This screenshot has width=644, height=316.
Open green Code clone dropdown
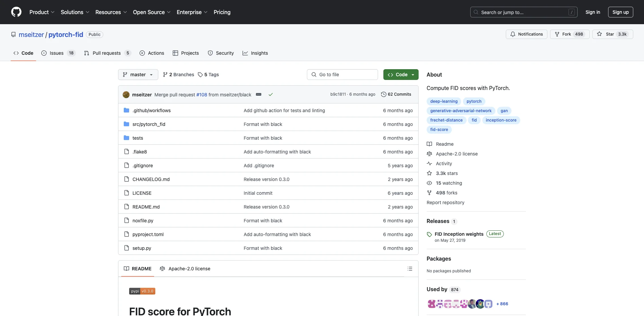pyautogui.click(x=401, y=75)
